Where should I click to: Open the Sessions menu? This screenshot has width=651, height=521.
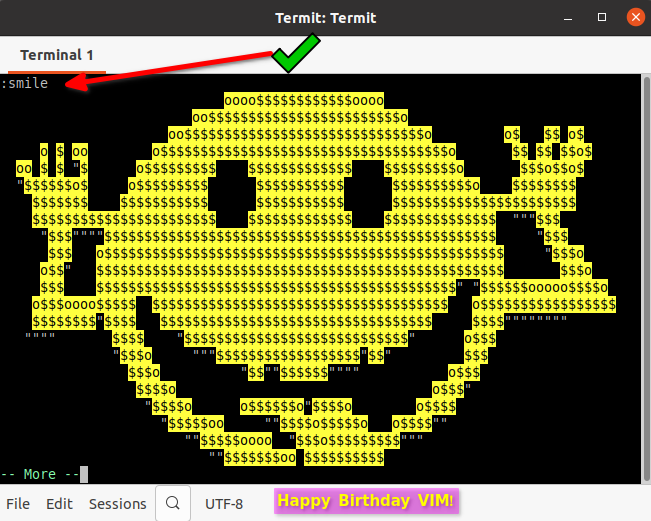tap(117, 504)
